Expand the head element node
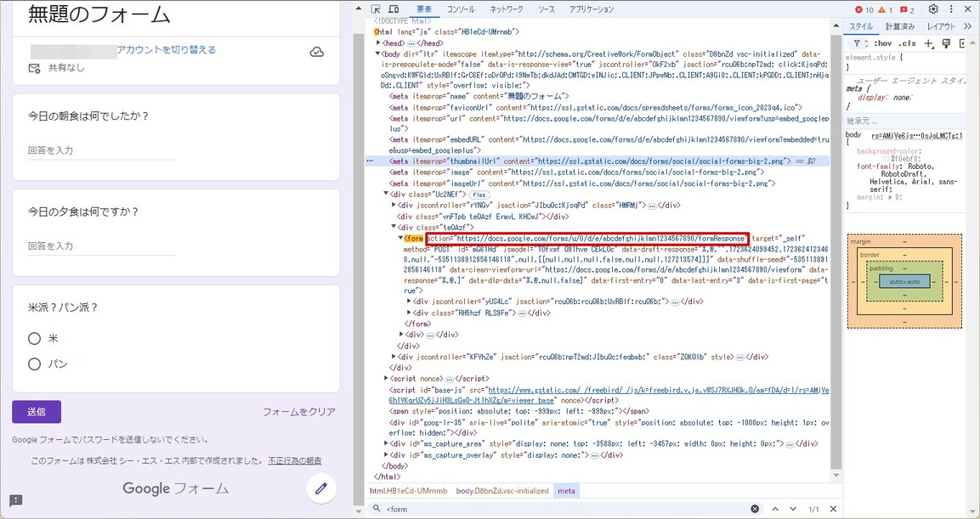 tap(377, 43)
